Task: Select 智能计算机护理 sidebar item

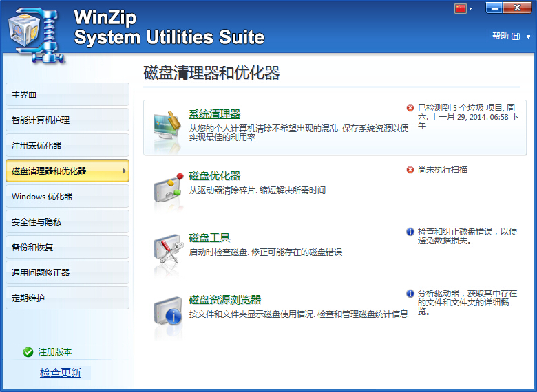Action: coord(67,120)
